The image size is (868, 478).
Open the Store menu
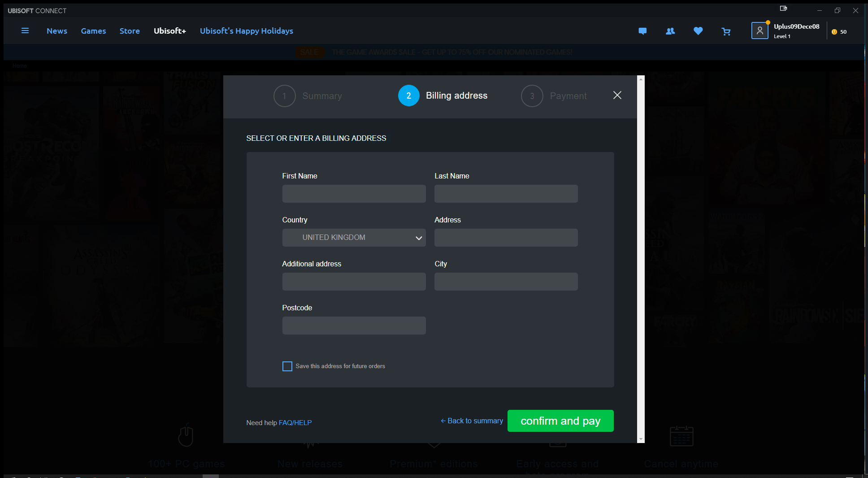coord(130,31)
